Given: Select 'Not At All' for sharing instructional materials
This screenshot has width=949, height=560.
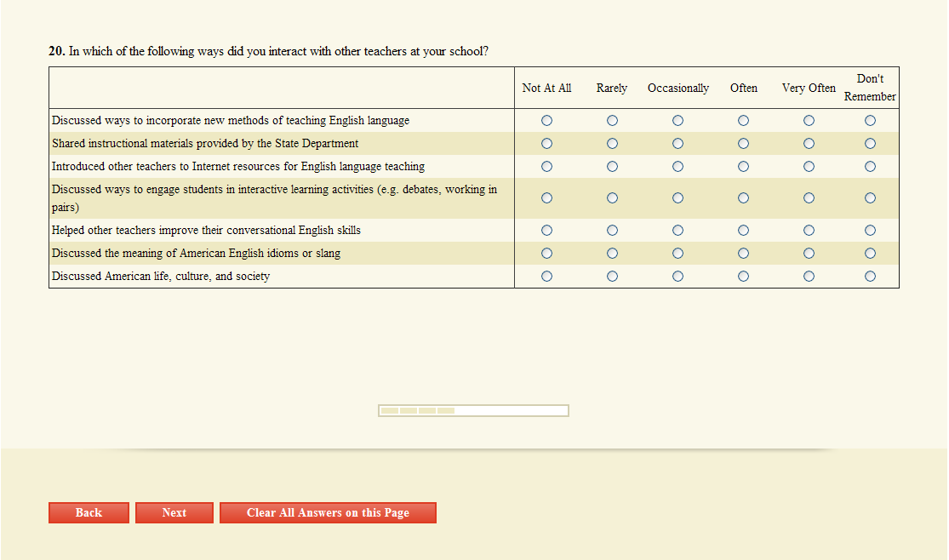Looking at the screenshot, I should 546,144.
